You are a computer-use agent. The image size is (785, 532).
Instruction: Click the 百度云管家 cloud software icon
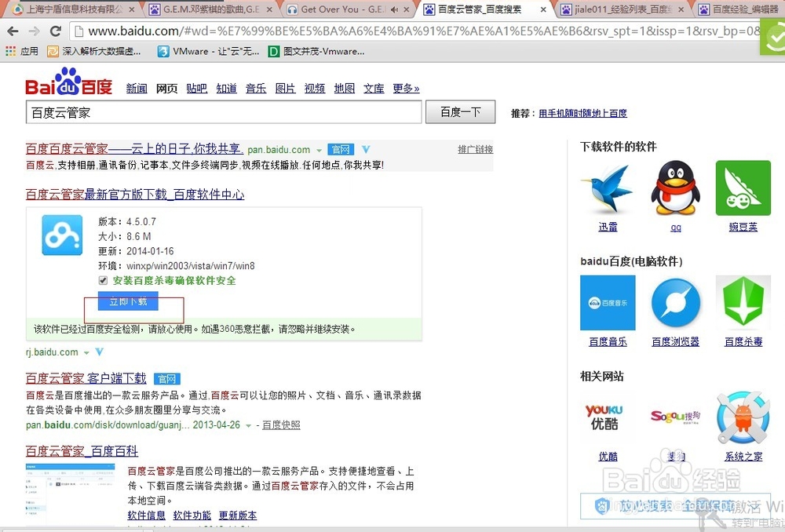(x=62, y=235)
